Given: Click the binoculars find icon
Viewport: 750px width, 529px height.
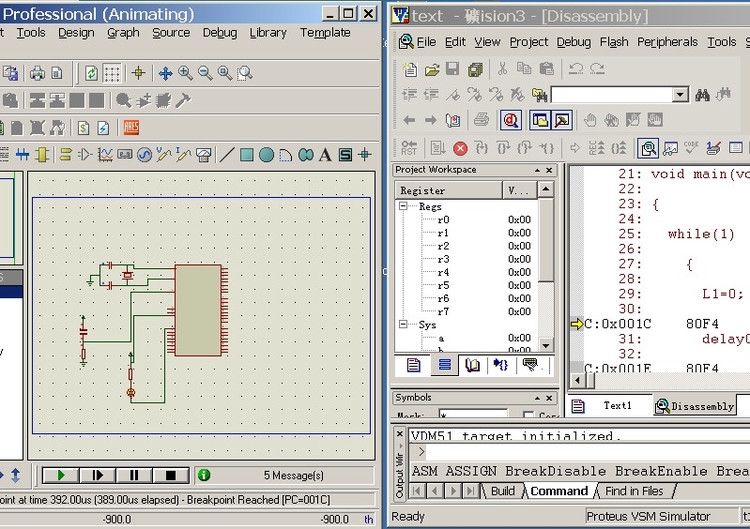Looking at the screenshot, I should 703,95.
